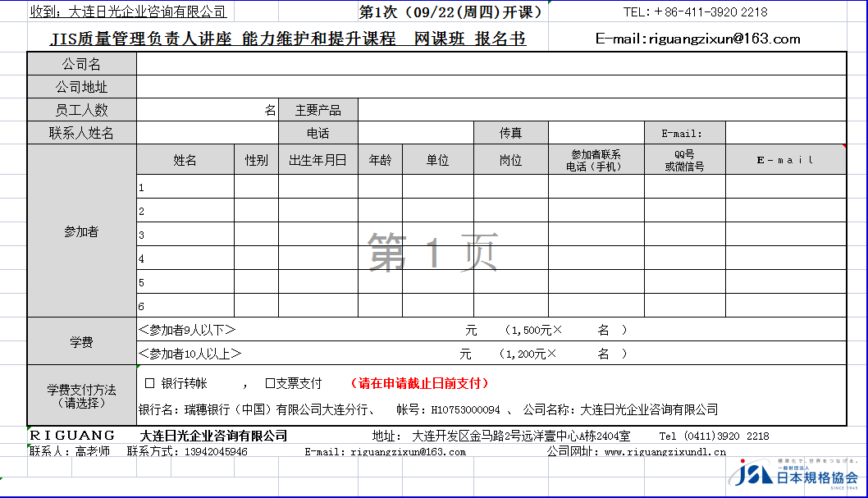Select the 岗位 column header
868x498 pixels.
[x=510, y=160]
